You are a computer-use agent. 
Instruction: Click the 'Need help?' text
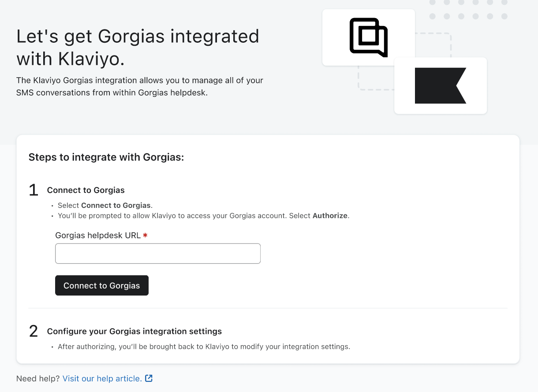tap(38, 378)
